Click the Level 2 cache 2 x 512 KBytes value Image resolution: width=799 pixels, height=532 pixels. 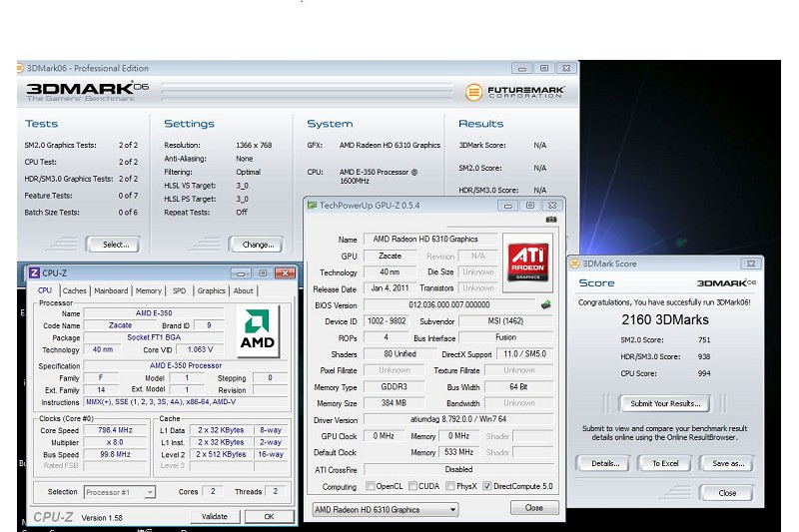[221, 454]
